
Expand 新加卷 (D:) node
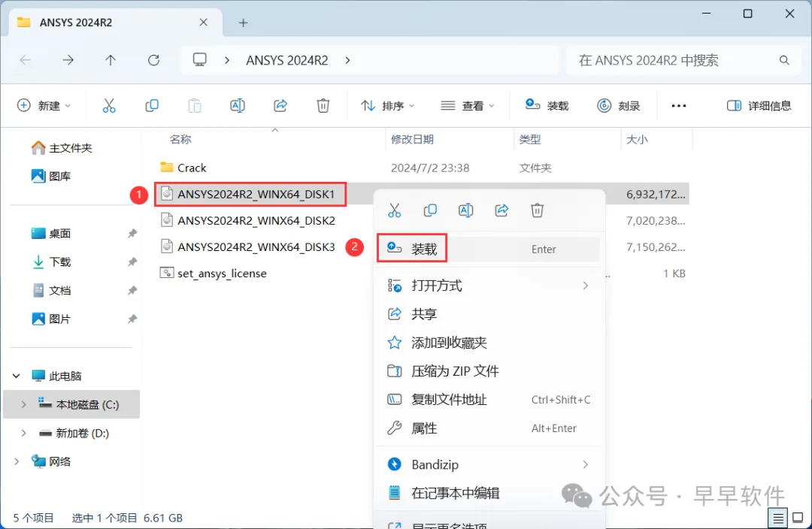[x=23, y=434]
